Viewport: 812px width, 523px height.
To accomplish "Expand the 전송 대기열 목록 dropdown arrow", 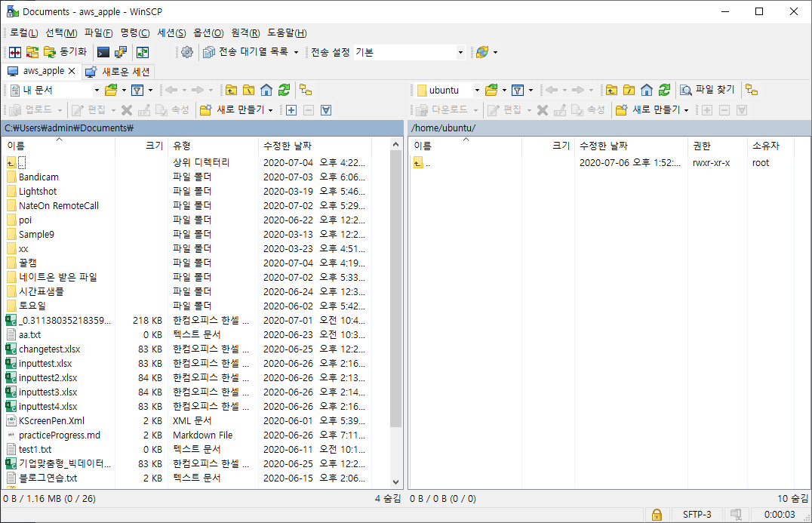I will click(x=297, y=52).
